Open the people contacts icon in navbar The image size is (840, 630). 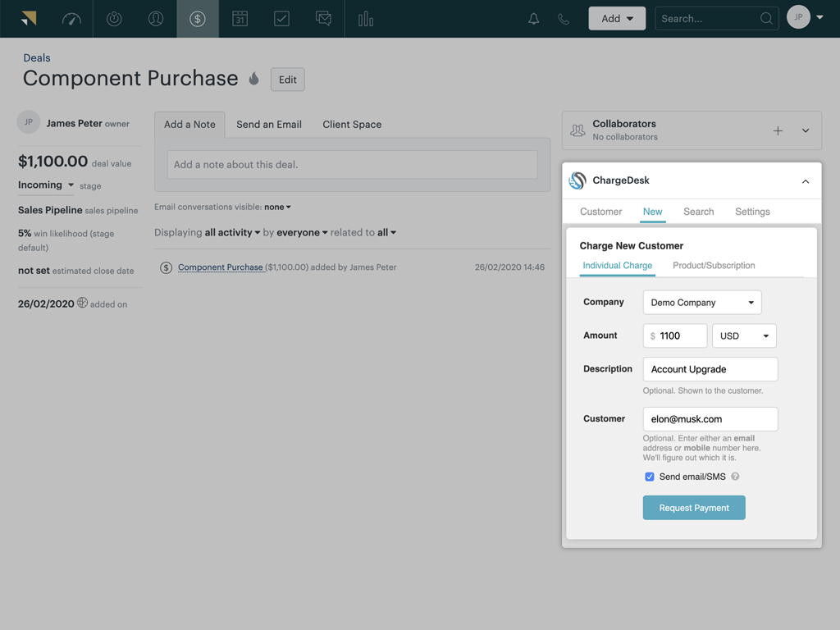click(155, 19)
